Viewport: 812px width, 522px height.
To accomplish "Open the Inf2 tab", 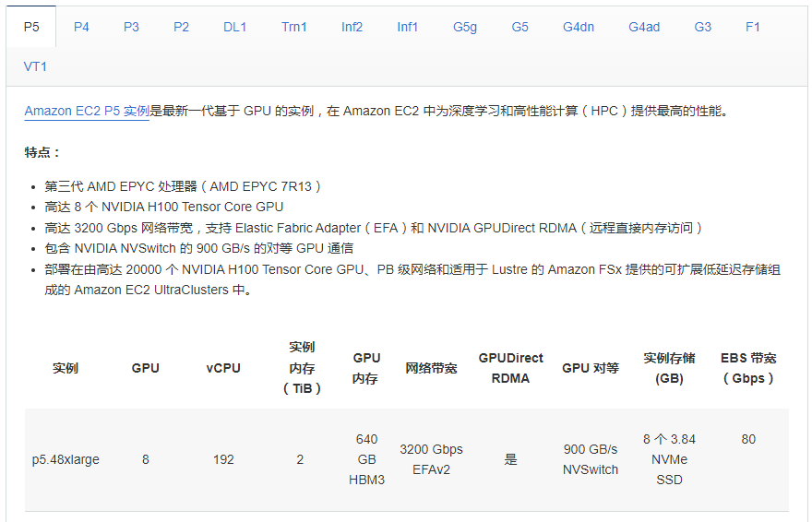I will coord(352,27).
